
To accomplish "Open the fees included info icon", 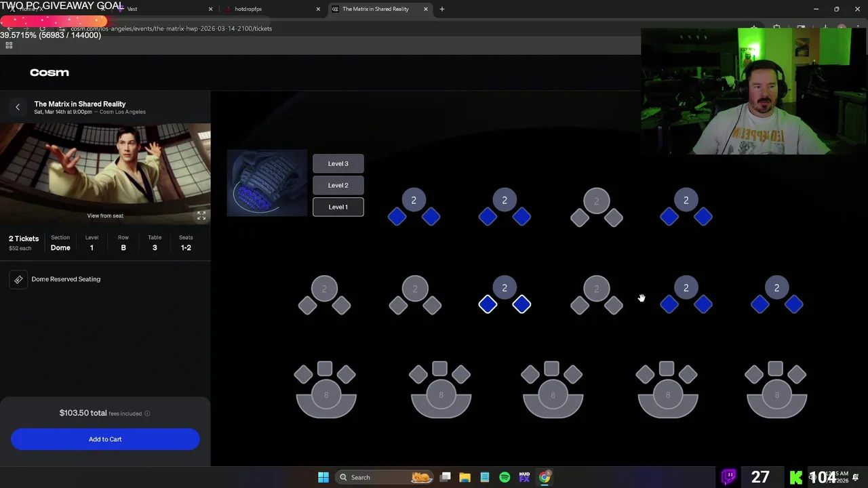I will click(x=147, y=413).
